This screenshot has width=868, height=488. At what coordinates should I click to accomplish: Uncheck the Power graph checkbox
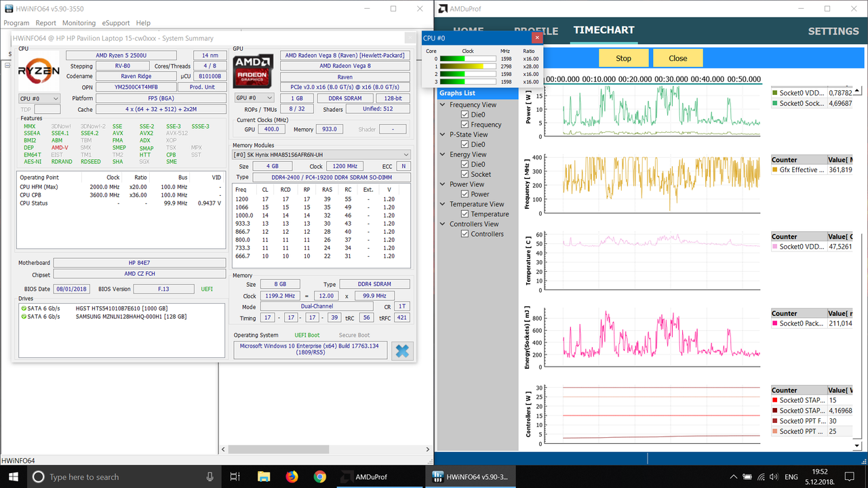coord(465,194)
